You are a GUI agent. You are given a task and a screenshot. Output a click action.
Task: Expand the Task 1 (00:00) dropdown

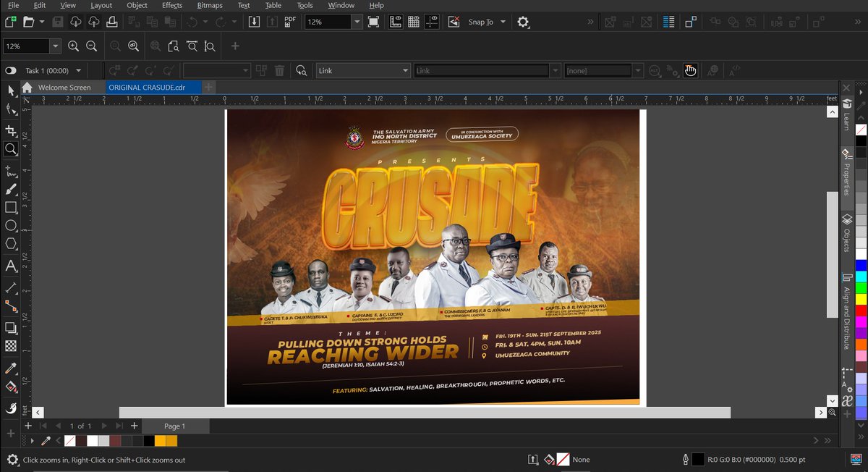78,70
